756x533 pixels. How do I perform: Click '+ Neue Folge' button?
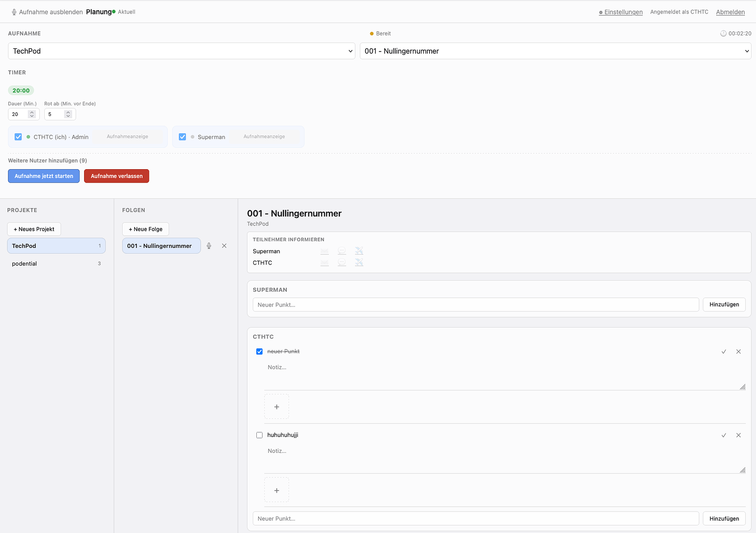146,229
